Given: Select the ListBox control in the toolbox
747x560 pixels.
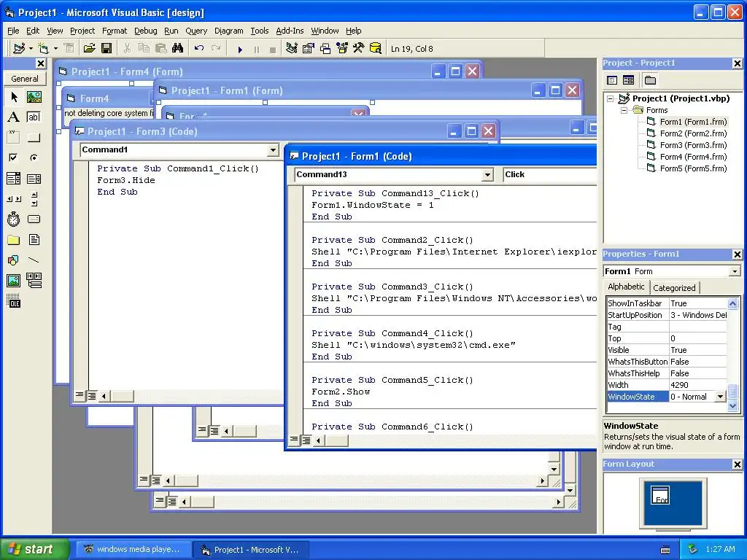Looking at the screenshot, I should pos(34,179).
